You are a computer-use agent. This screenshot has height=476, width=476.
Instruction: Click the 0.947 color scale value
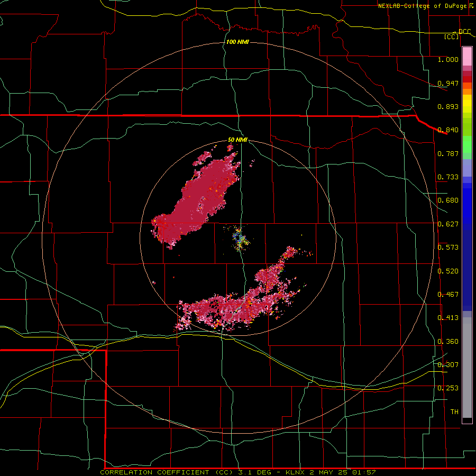click(x=448, y=83)
